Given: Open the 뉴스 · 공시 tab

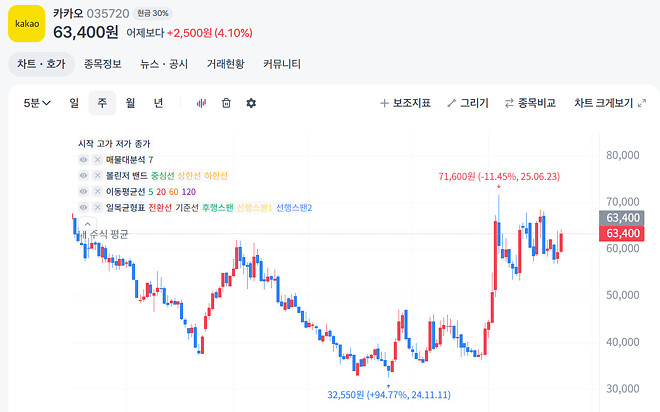Looking at the screenshot, I should pos(164,64).
